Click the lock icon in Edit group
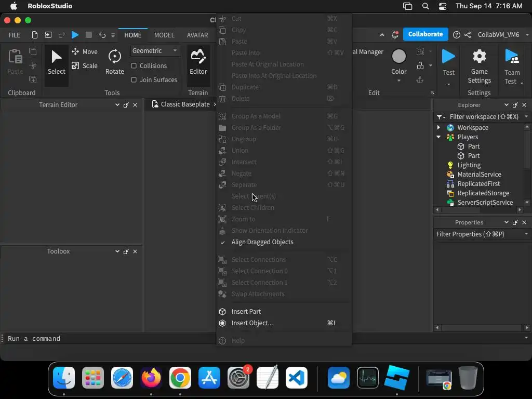This screenshot has width=532, height=399. point(420,65)
